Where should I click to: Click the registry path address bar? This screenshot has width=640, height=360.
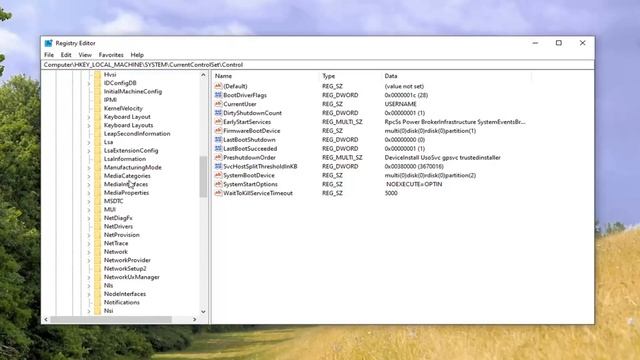(x=318, y=64)
